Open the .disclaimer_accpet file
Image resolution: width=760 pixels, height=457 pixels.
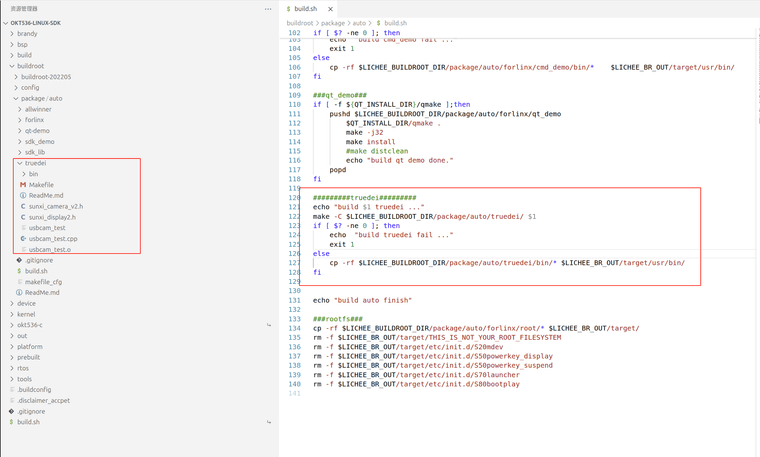[40, 400]
